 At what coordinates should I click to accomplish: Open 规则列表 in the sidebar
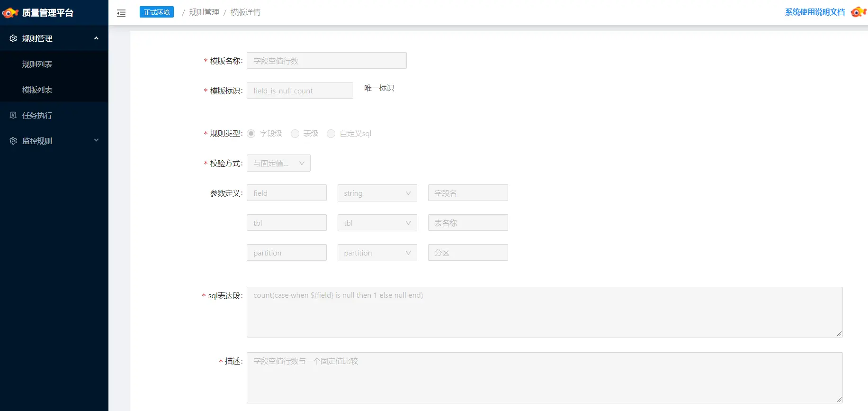pyautogui.click(x=37, y=64)
